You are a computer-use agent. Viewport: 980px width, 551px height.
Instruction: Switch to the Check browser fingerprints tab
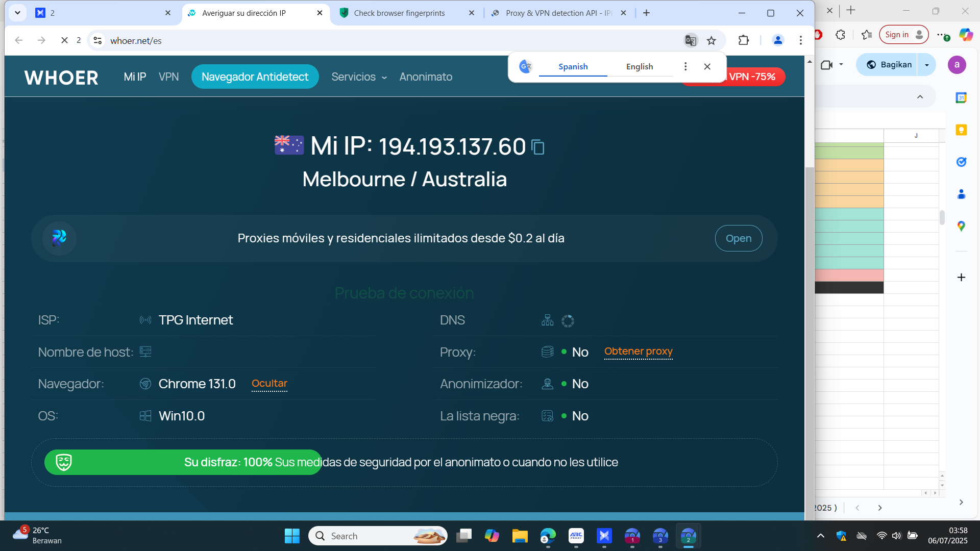pos(399,13)
